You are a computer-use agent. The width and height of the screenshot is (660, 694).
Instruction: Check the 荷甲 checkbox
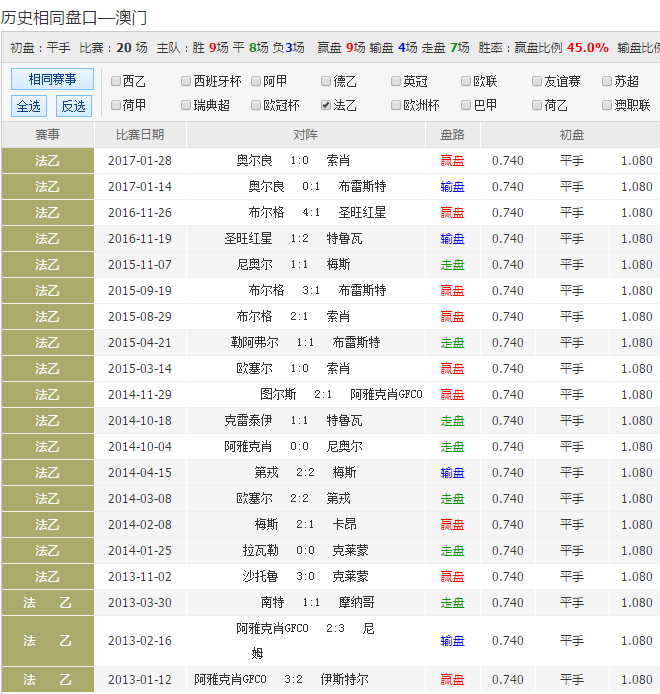pyautogui.click(x=116, y=105)
